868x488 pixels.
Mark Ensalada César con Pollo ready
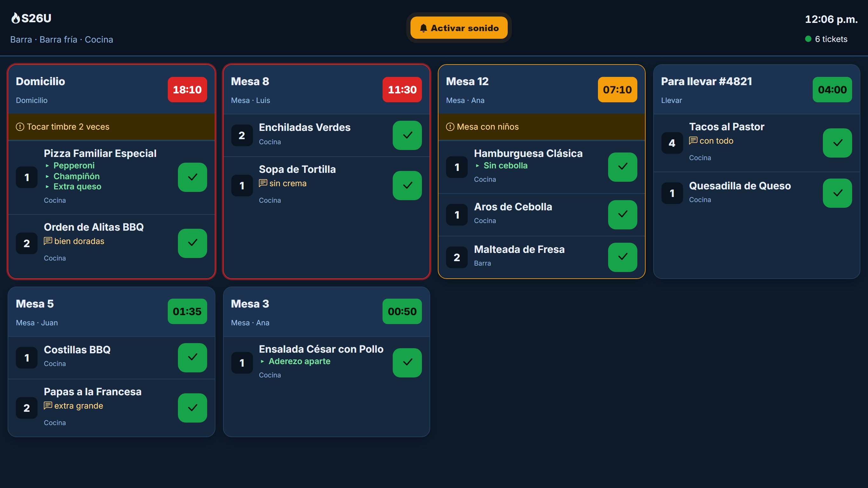pyautogui.click(x=407, y=363)
